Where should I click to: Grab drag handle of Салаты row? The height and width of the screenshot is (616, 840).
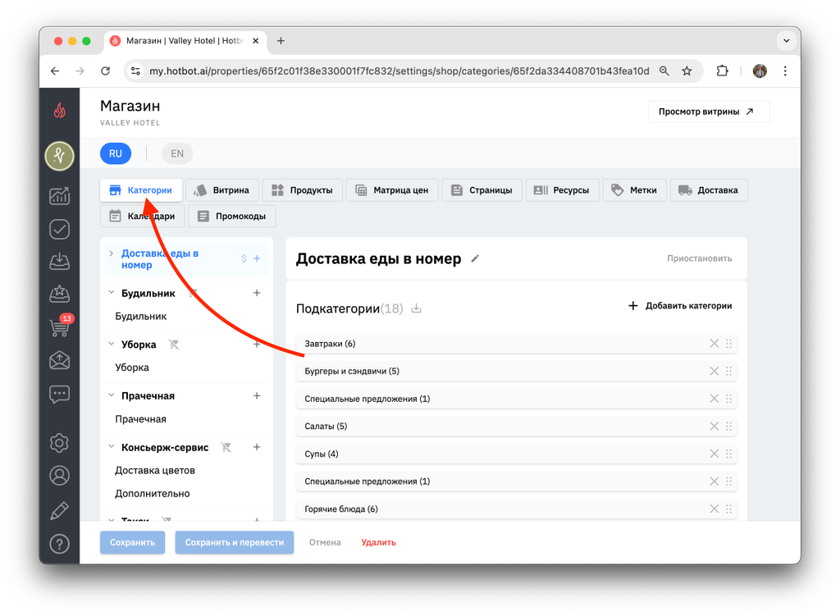point(729,427)
